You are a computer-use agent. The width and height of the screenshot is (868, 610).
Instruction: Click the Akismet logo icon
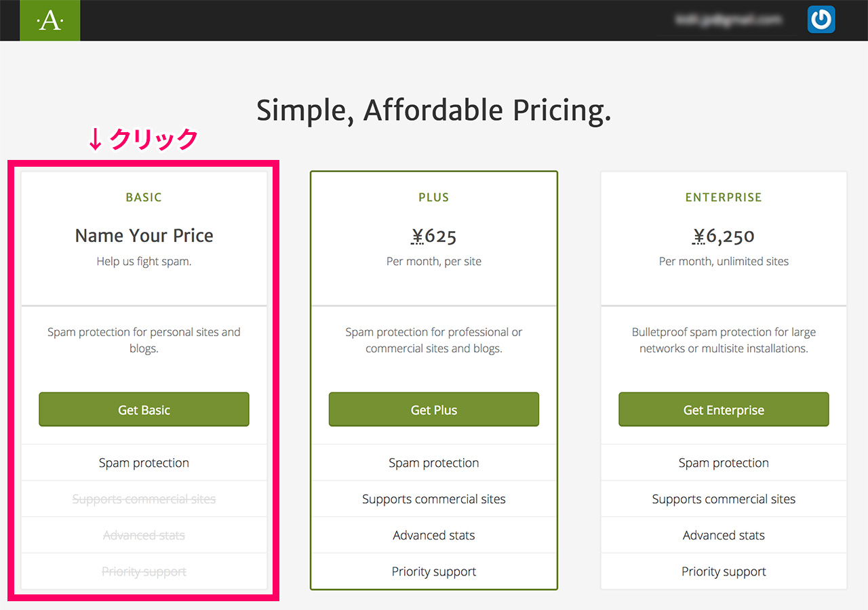pos(50,21)
